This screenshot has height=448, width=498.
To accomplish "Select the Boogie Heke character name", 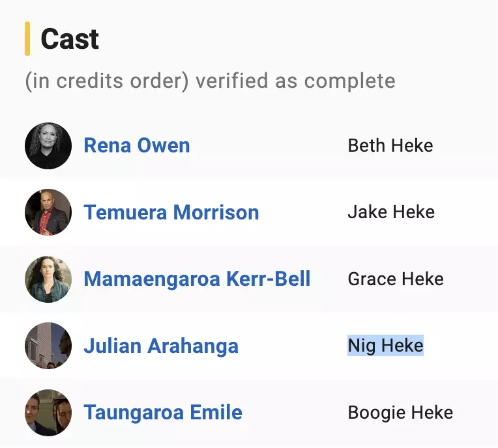I will [x=400, y=412].
